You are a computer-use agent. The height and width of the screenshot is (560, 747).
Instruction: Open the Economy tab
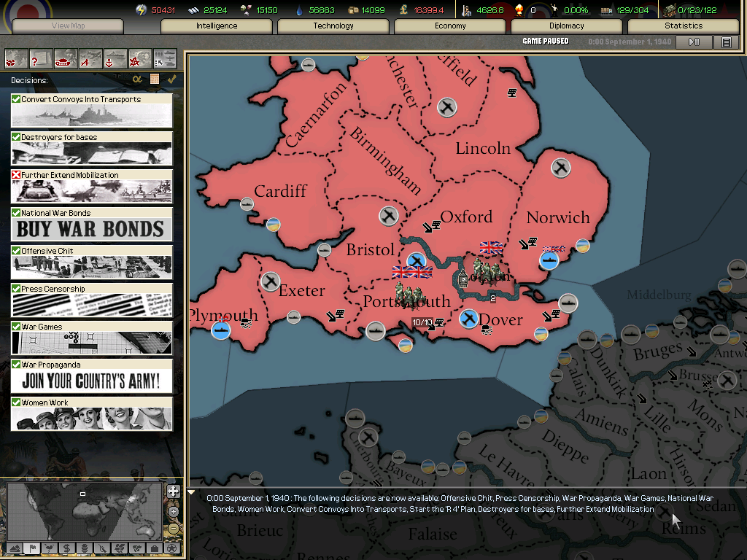[449, 26]
